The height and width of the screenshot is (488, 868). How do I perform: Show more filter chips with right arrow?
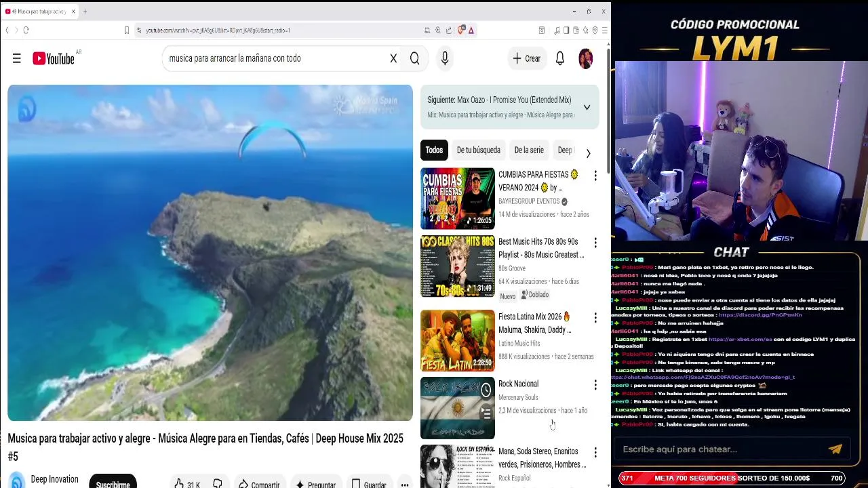click(x=588, y=153)
